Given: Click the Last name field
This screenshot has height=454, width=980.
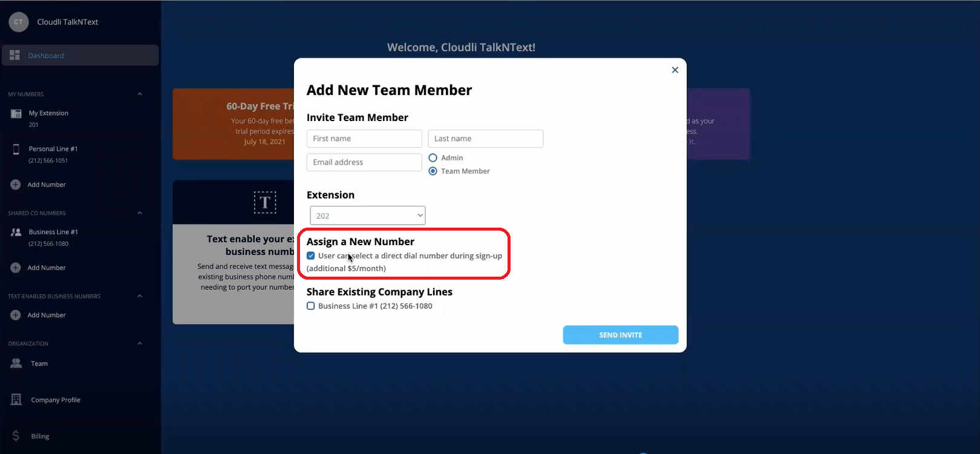Looking at the screenshot, I should coord(486,139).
